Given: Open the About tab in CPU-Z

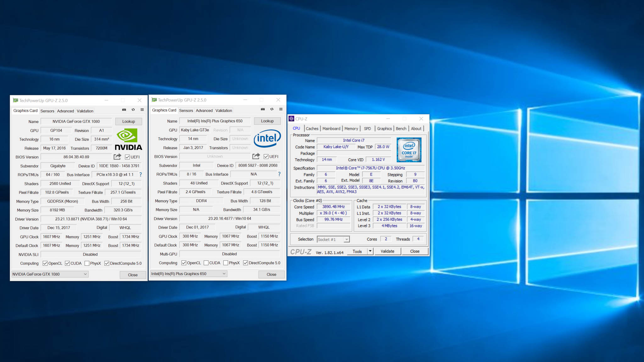Looking at the screenshot, I should [416, 129].
